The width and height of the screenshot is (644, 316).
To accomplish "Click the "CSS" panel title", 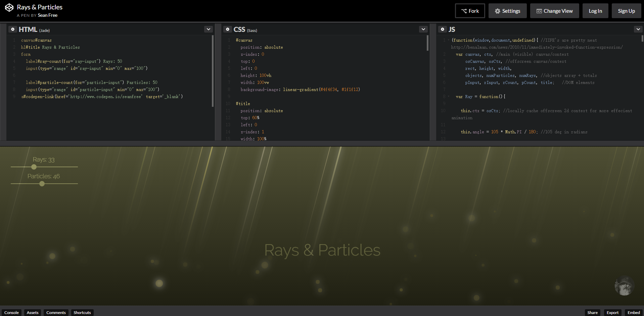I will coord(239,30).
